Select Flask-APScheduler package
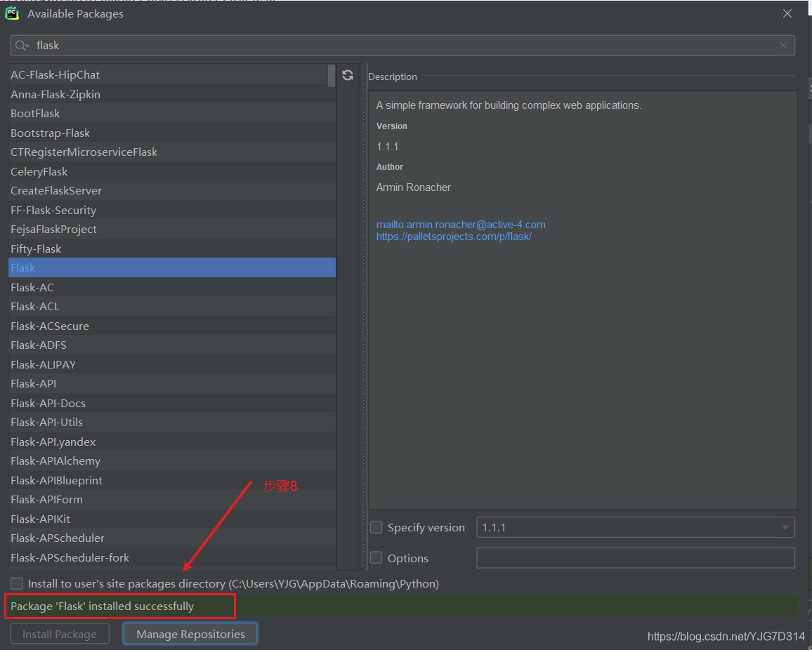This screenshot has height=650, width=812. 172,538
